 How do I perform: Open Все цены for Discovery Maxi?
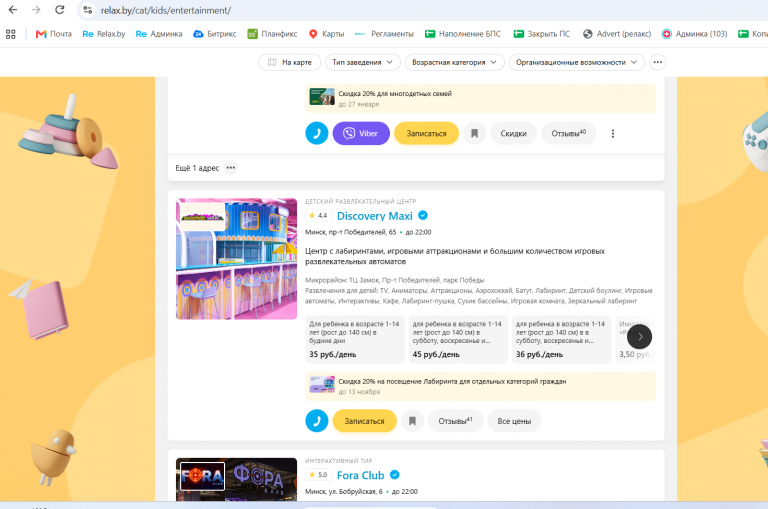pyautogui.click(x=514, y=421)
